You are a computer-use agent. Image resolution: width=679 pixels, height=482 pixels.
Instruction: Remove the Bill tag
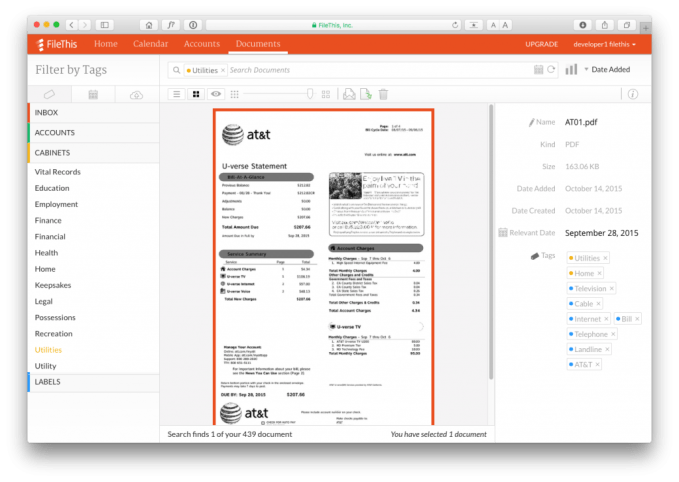(x=637, y=319)
